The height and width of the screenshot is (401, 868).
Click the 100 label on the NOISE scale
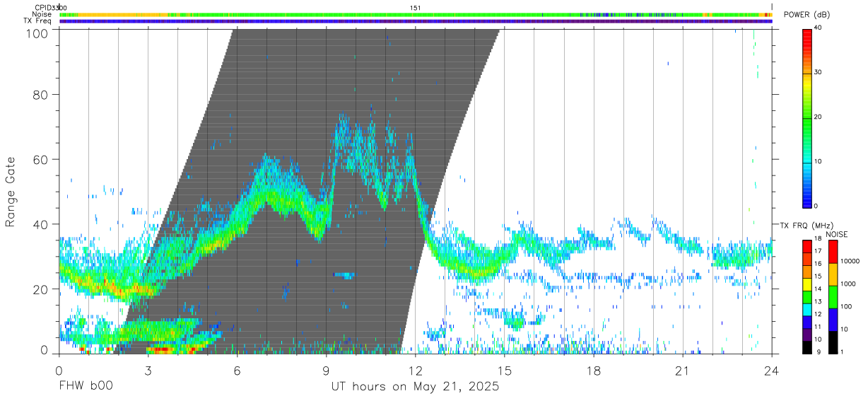coord(847,307)
